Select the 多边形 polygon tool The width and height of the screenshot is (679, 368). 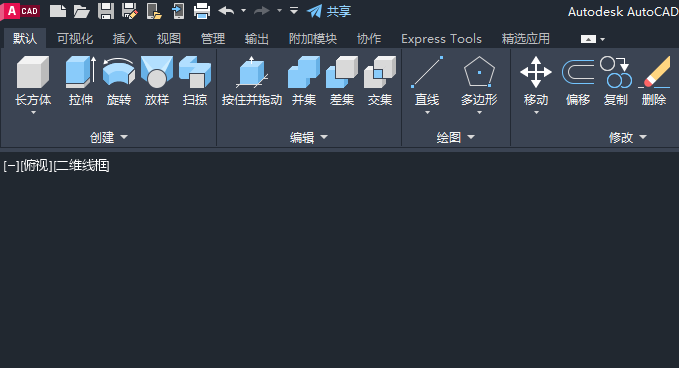[479, 81]
